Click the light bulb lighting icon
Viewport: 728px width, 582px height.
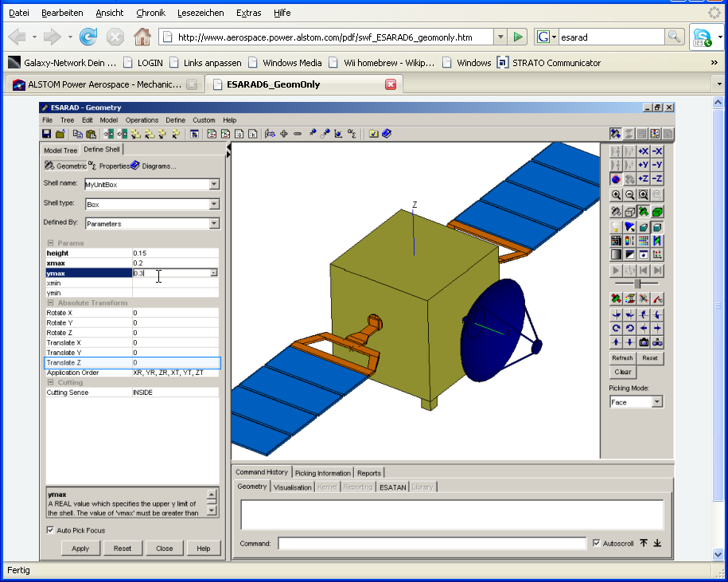click(x=616, y=227)
